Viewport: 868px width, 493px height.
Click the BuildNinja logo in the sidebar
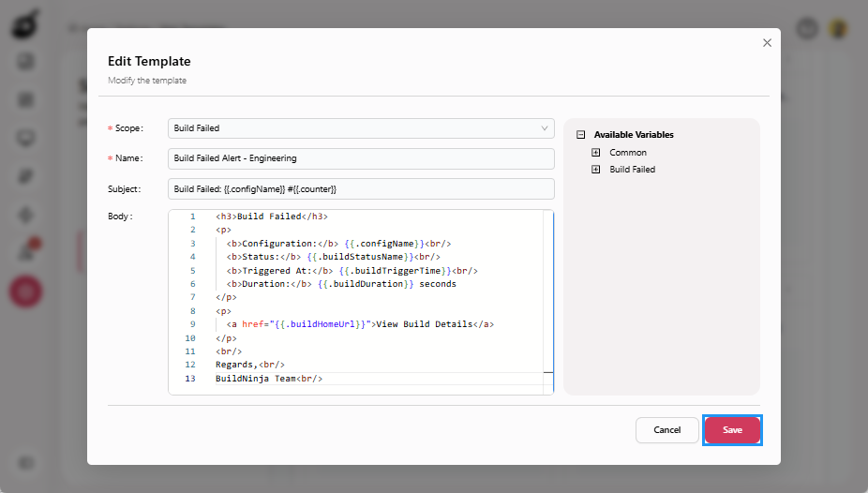(25, 26)
